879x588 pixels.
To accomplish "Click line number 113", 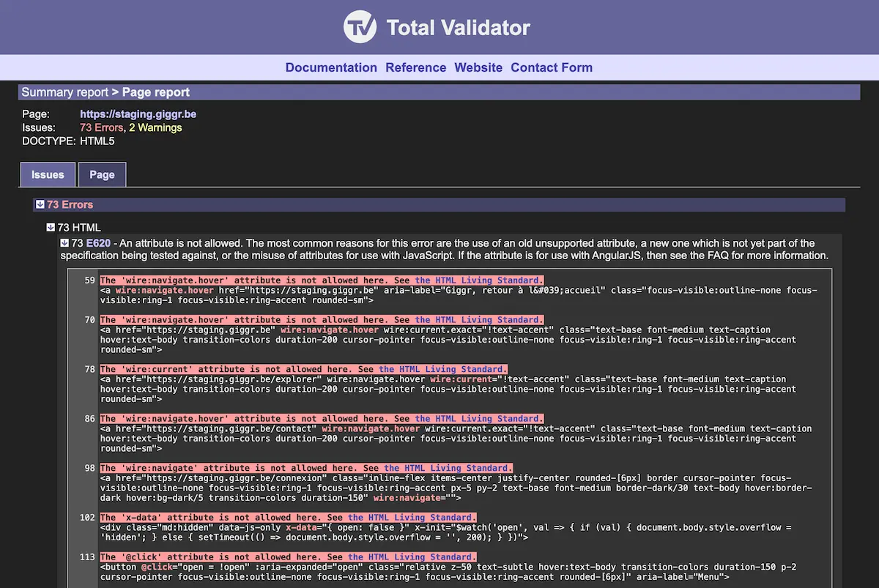I will [87, 557].
